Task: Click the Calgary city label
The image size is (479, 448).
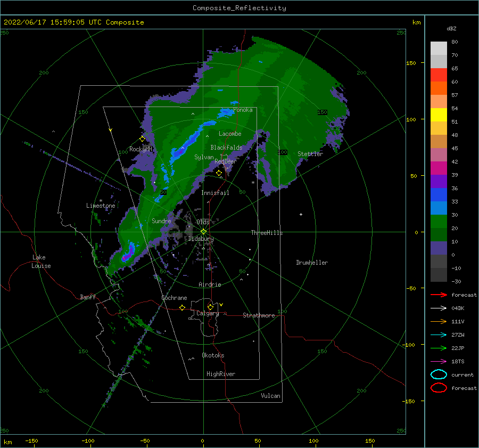Action: tap(208, 313)
